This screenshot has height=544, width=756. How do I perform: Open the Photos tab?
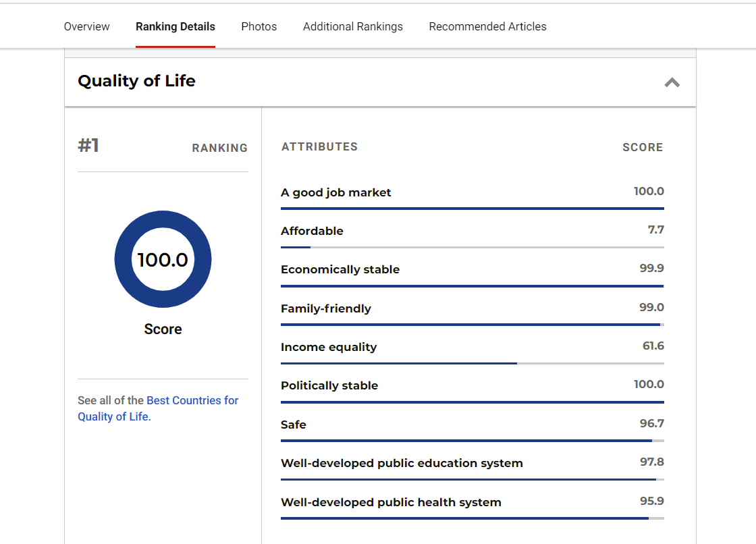pyautogui.click(x=259, y=26)
